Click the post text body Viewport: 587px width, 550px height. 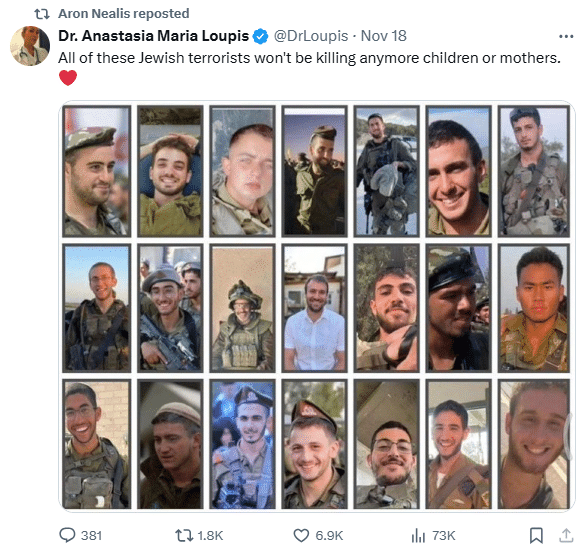pyautogui.click(x=309, y=58)
